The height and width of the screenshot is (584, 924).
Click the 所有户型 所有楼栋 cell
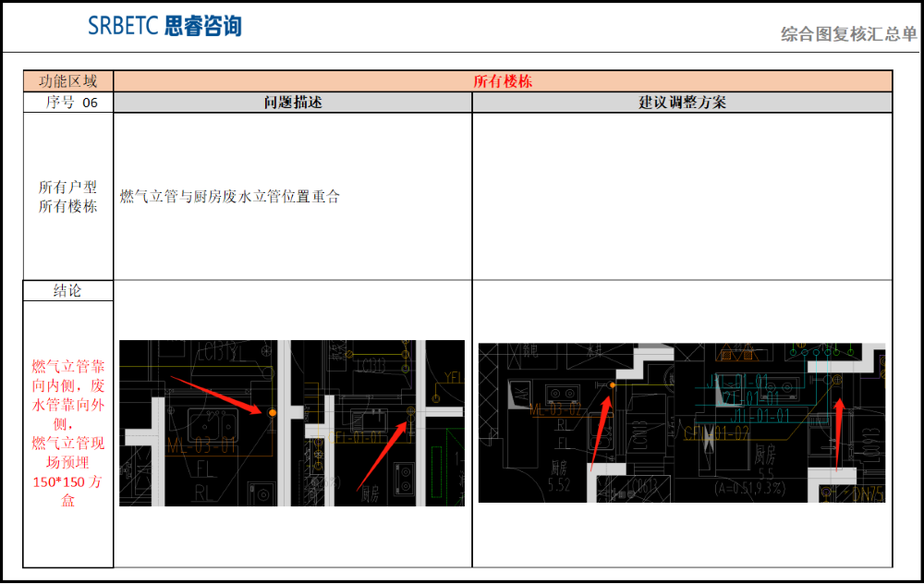pyautogui.click(x=68, y=196)
